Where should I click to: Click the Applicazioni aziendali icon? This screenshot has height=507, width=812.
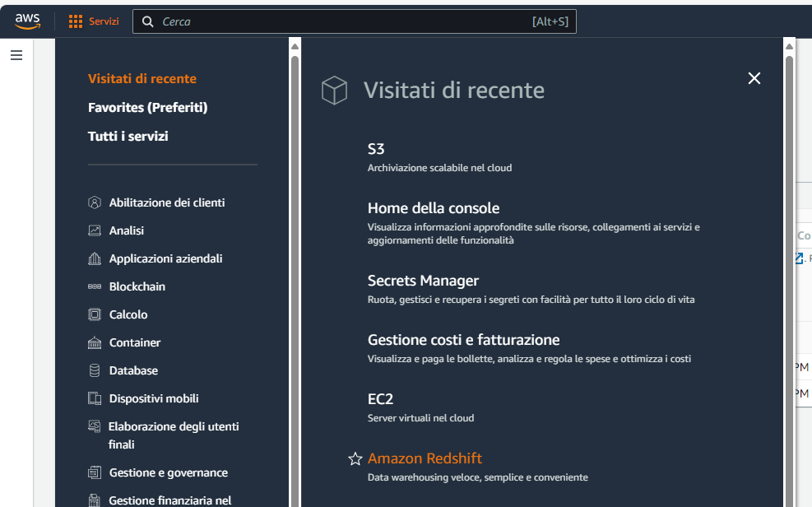coord(95,258)
